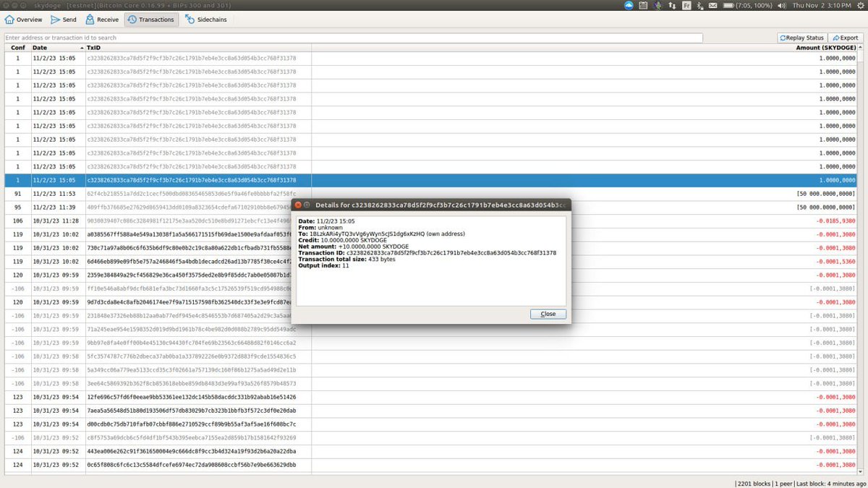Select the Transactions tab
This screenshot has width=868, height=488.
pos(150,20)
